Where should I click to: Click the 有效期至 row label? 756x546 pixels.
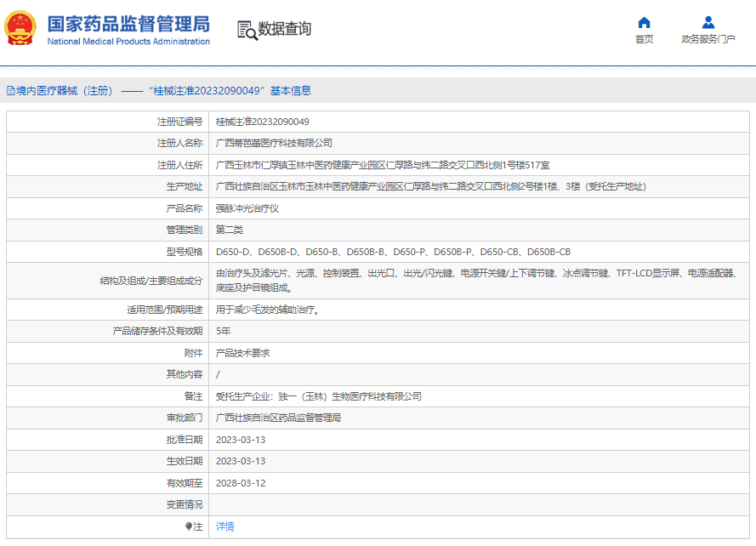click(185, 483)
